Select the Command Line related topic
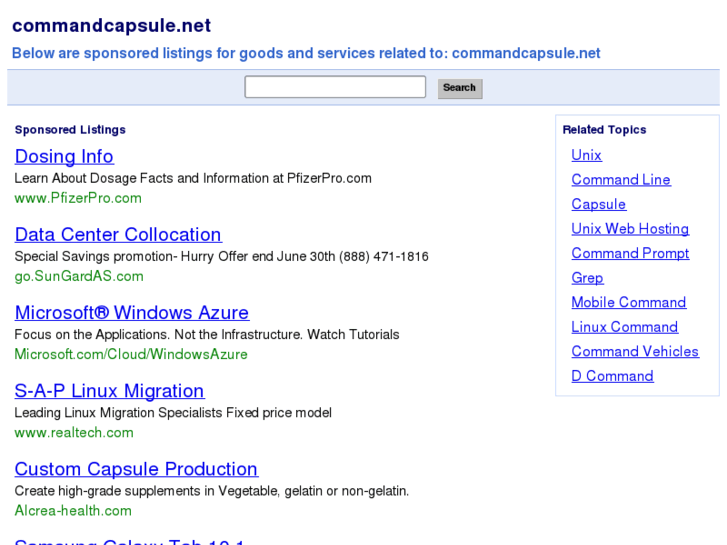The image size is (727, 545). tap(621, 180)
